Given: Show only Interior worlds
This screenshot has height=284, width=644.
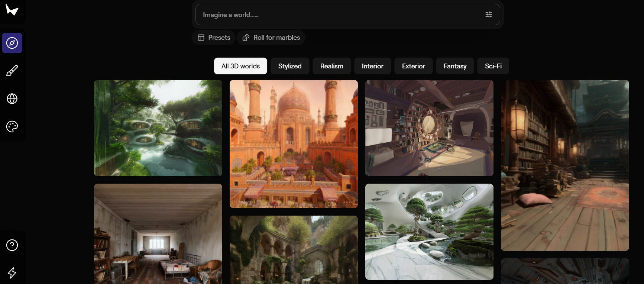Looking at the screenshot, I should 372,66.
